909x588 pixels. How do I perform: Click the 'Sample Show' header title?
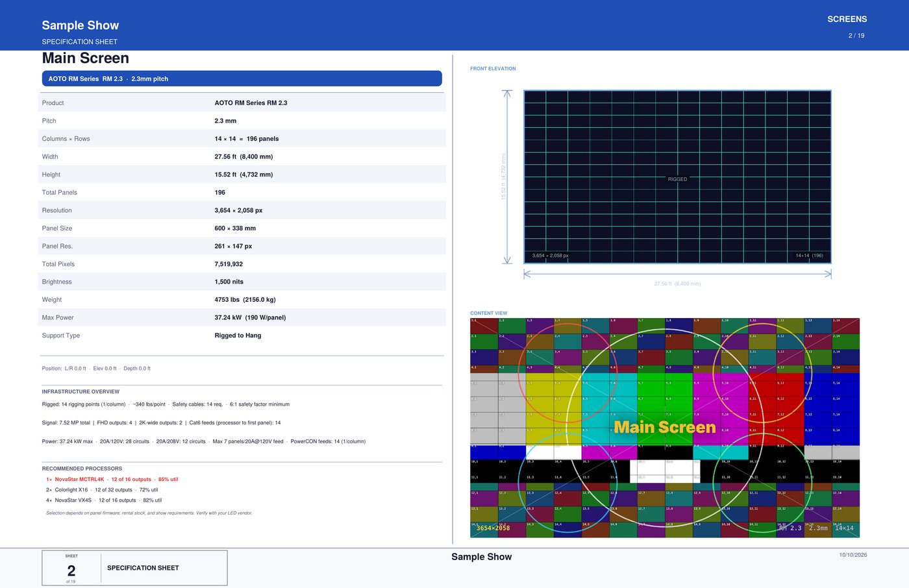(x=81, y=25)
